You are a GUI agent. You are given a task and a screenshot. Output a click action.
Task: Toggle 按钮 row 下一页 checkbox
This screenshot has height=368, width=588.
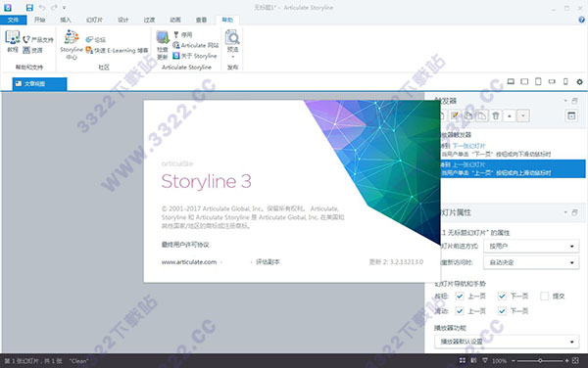point(502,297)
